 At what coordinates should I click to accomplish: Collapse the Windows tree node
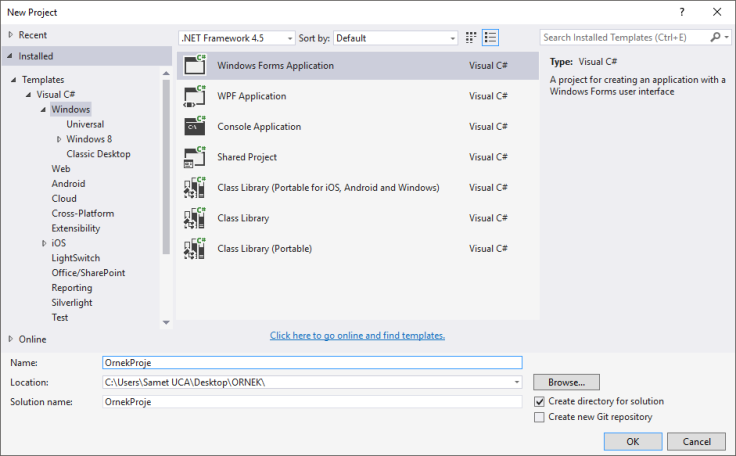43,109
